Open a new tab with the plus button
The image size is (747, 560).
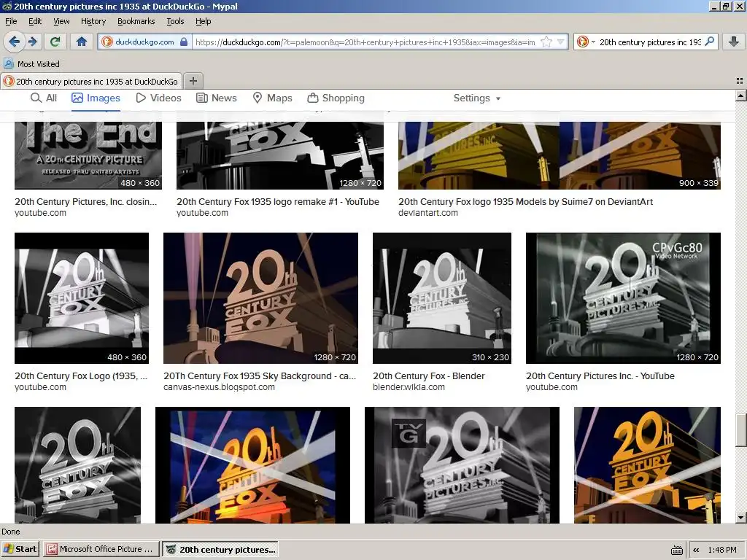coord(193,81)
